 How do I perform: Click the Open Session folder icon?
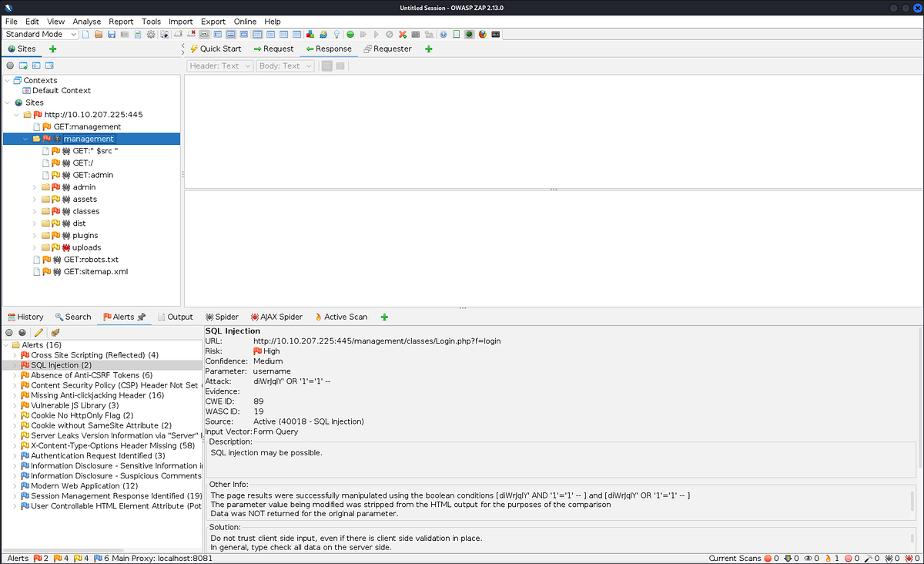(99, 35)
